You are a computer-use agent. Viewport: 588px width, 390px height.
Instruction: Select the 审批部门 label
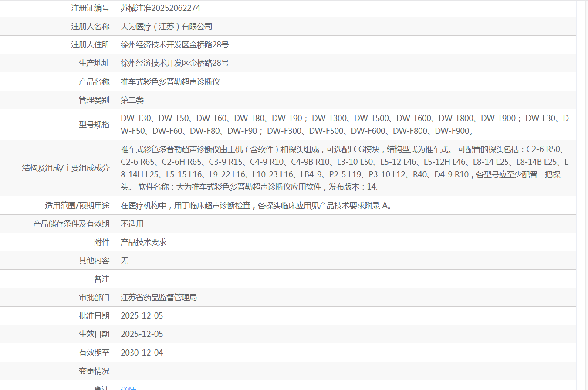pyautogui.click(x=94, y=298)
